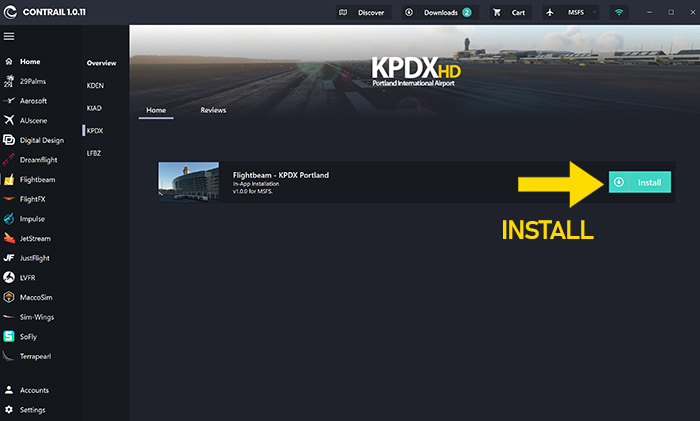Screen dimensions: 700x421
Task: Click the Downloads arrow icon
Action: (x=409, y=13)
